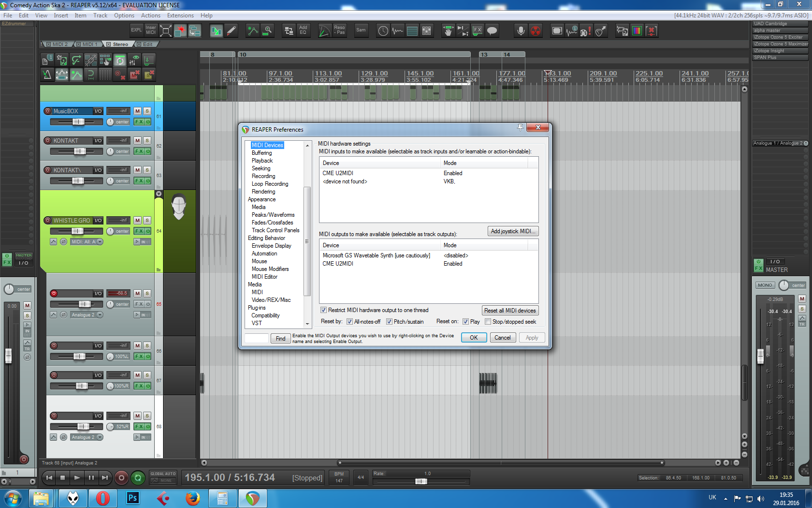
Task: Click the red radiation icon
Action: [536, 30]
